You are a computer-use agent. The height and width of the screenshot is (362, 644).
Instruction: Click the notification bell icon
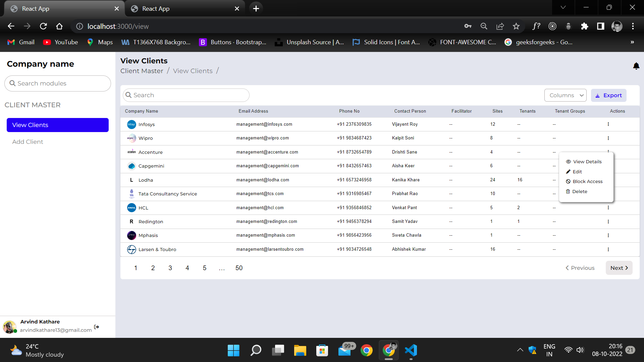(x=636, y=66)
